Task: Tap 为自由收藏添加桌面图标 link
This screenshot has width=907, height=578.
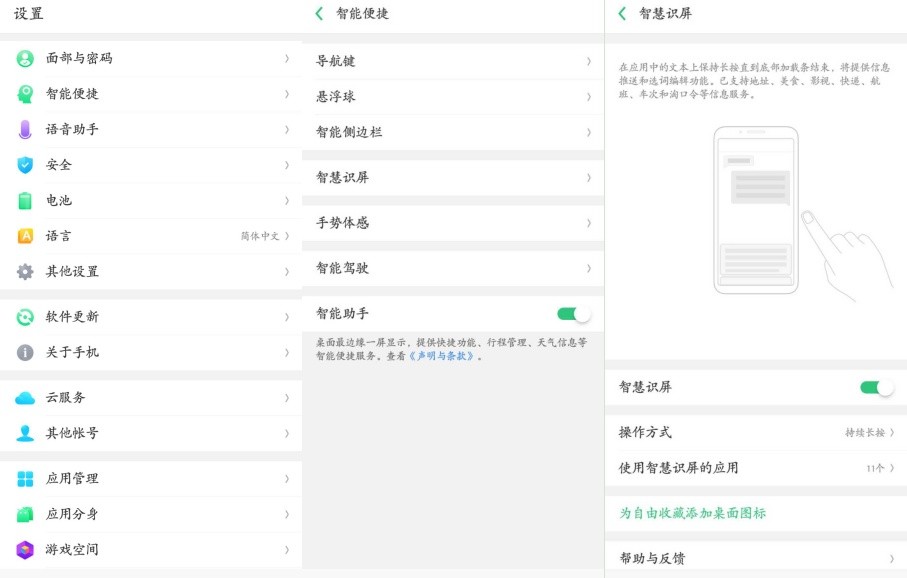Action: [692, 513]
